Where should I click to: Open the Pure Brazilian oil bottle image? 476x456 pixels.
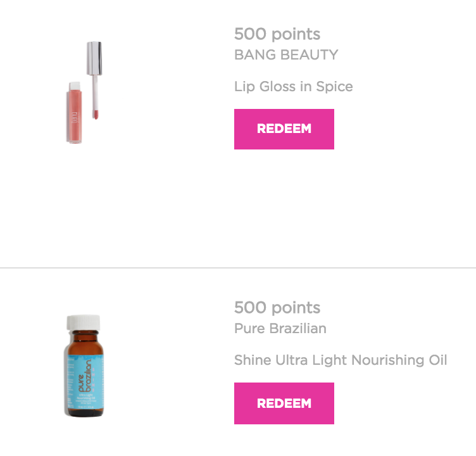point(84,366)
